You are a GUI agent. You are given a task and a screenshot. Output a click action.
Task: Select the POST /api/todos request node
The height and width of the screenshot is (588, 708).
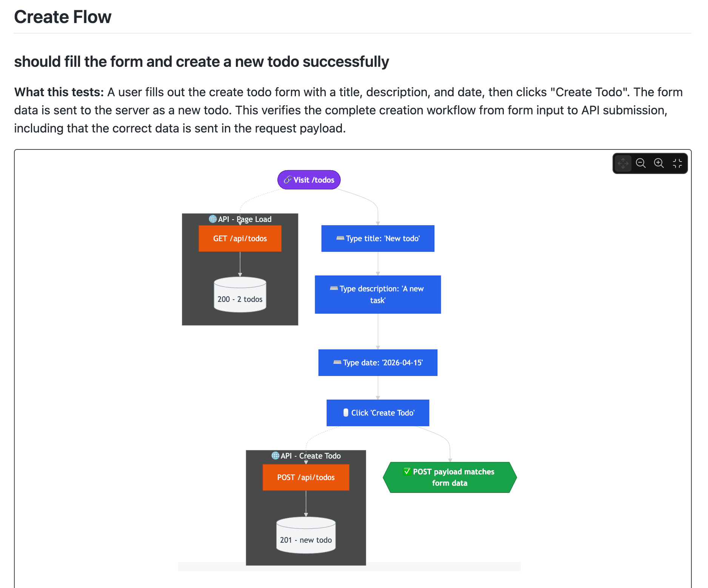click(306, 477)
